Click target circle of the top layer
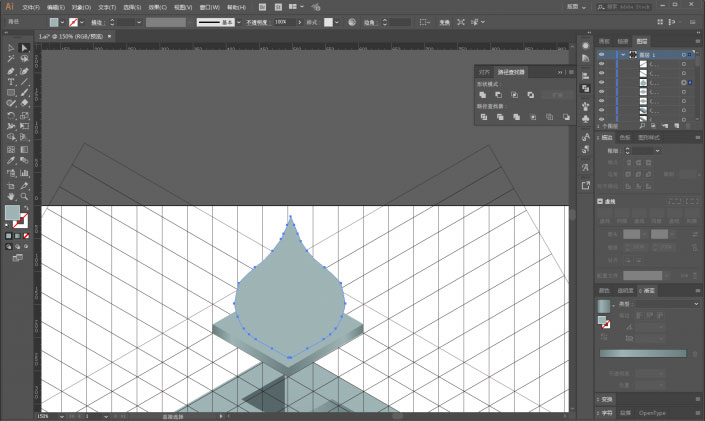The height and width of the screenshot is (421, 705). (683, 55)
